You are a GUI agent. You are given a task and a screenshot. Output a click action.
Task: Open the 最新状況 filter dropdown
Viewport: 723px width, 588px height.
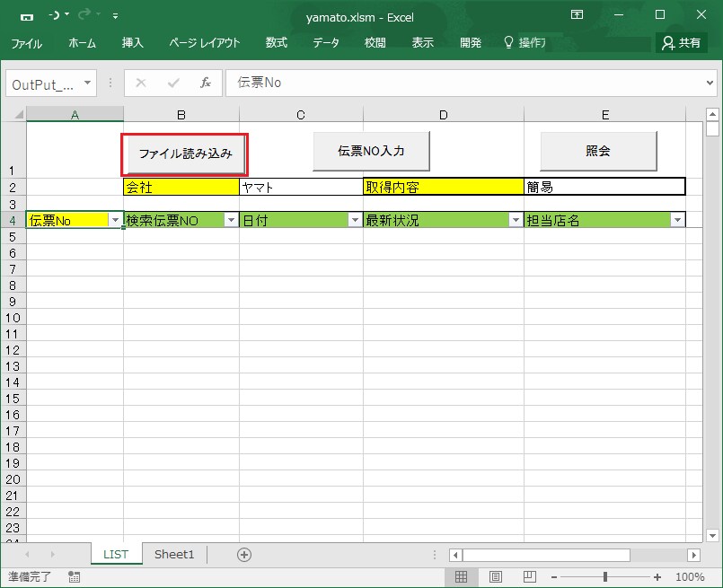[516, 220]
